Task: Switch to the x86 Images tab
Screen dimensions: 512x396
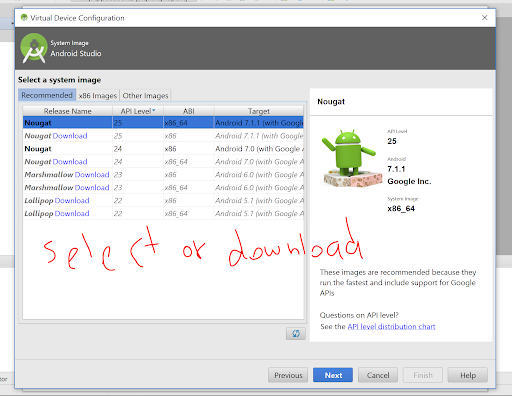Action: click(x=98, y=96)
